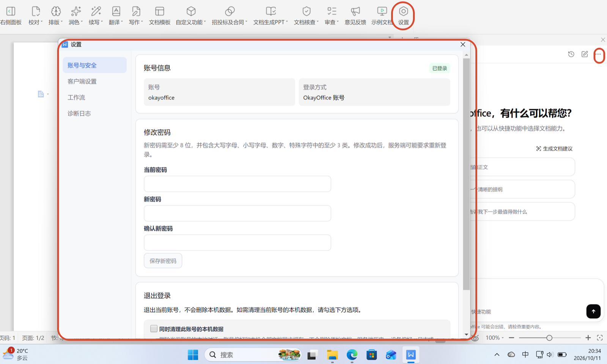The image size is (607, 364).
Task: Expand the 自定义功能 dropdown arrow
Action: (205, 22)
